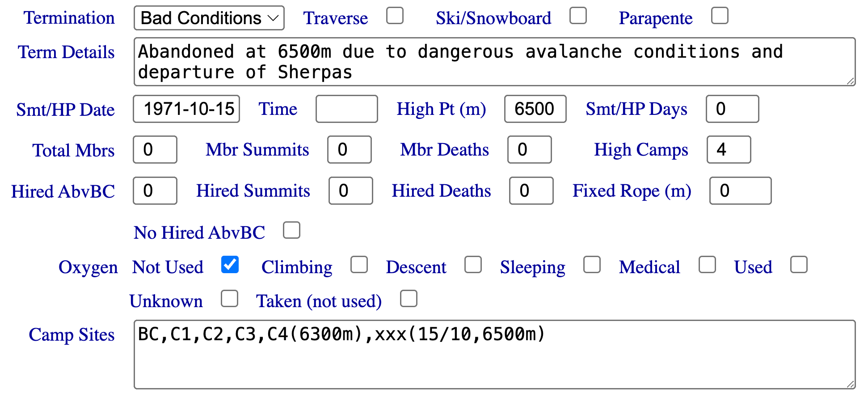Select the High Pt (m) field

[535, 109]
